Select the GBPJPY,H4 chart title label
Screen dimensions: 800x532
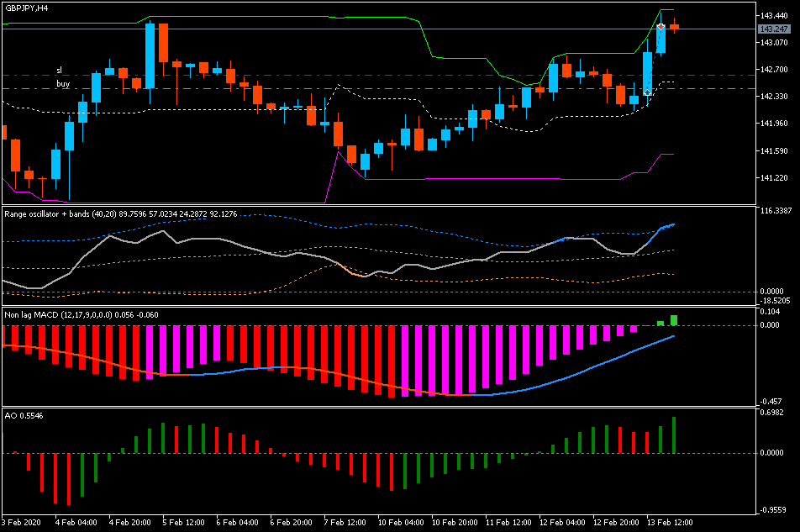click(27, 8)
